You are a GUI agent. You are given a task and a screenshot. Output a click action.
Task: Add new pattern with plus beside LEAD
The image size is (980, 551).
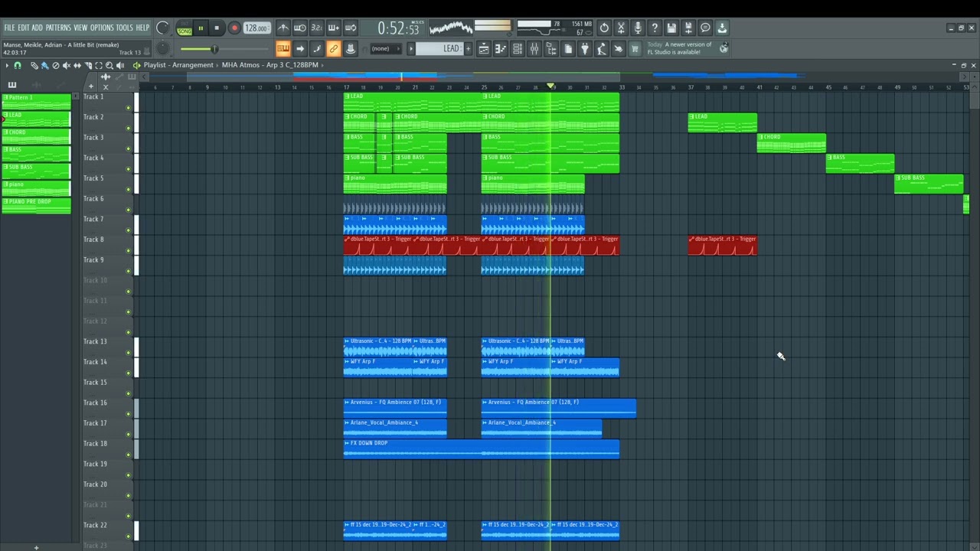469,49
